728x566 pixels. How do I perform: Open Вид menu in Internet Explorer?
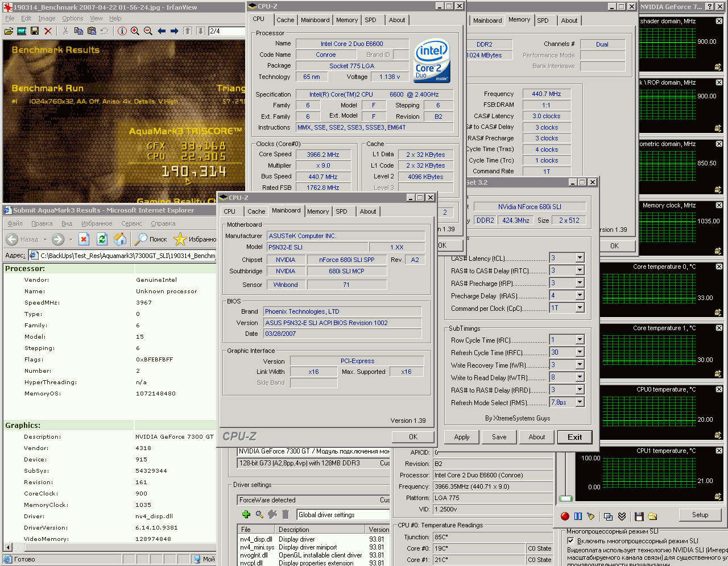pos(67,223)
